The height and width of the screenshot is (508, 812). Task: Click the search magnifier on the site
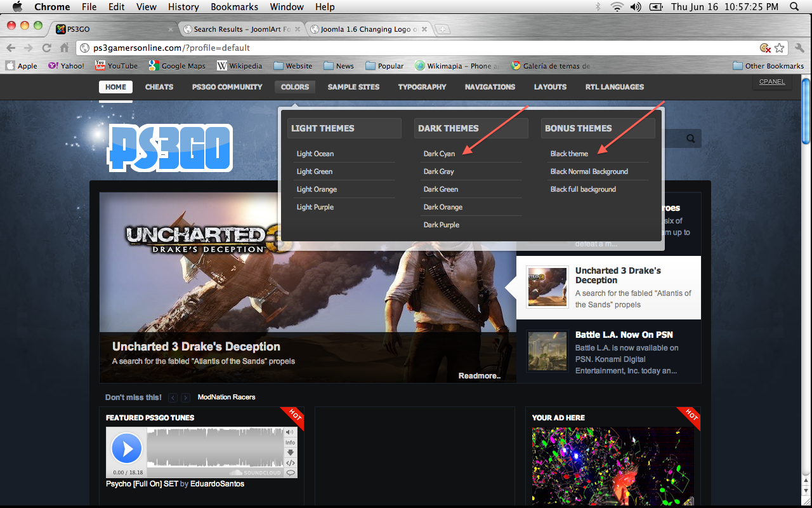click(690, 138)
